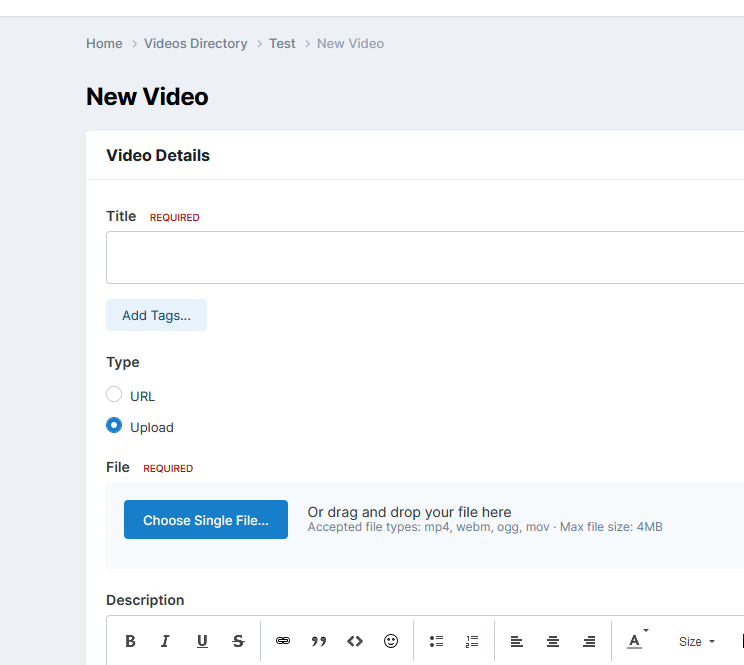744x665 pixels.
Task: Insert a block quote
Action: click(319, 641)
